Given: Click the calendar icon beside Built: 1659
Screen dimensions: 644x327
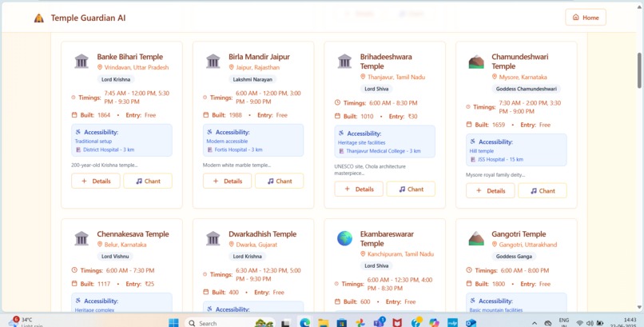Looking at the screenshot, I should click(x=469, y=125).
